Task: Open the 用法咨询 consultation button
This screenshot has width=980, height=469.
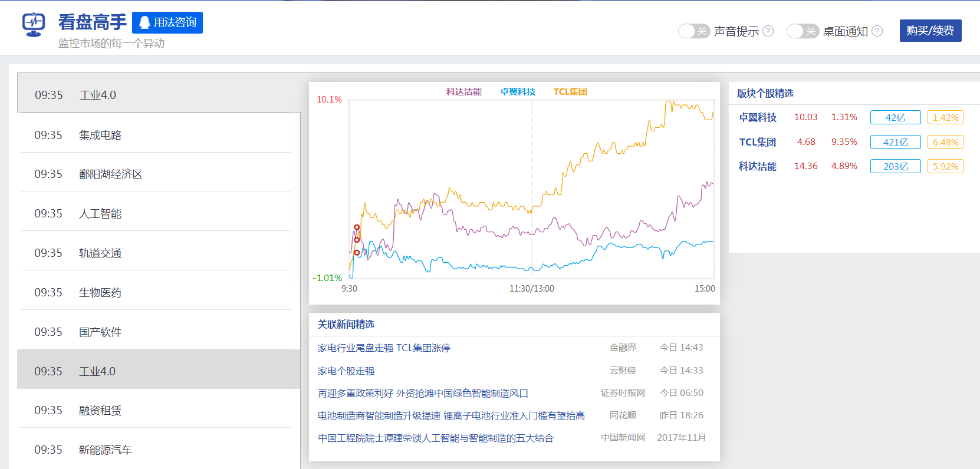Action: click(167, 23)
